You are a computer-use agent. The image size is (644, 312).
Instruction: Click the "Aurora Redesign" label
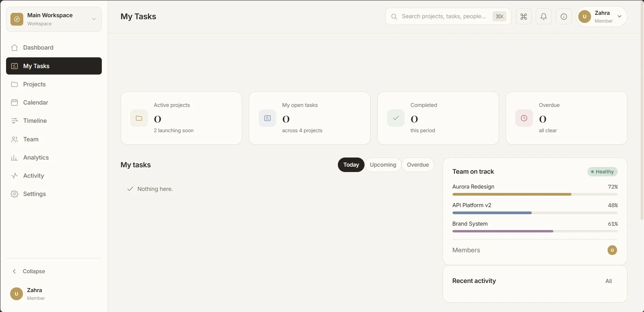[x=473, y=187]
